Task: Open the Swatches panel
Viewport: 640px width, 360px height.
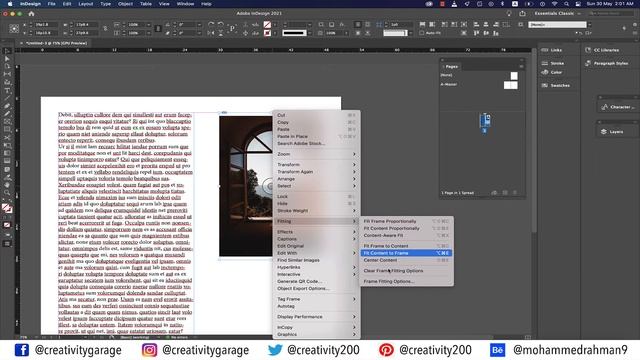Action: tap(556, 85)
